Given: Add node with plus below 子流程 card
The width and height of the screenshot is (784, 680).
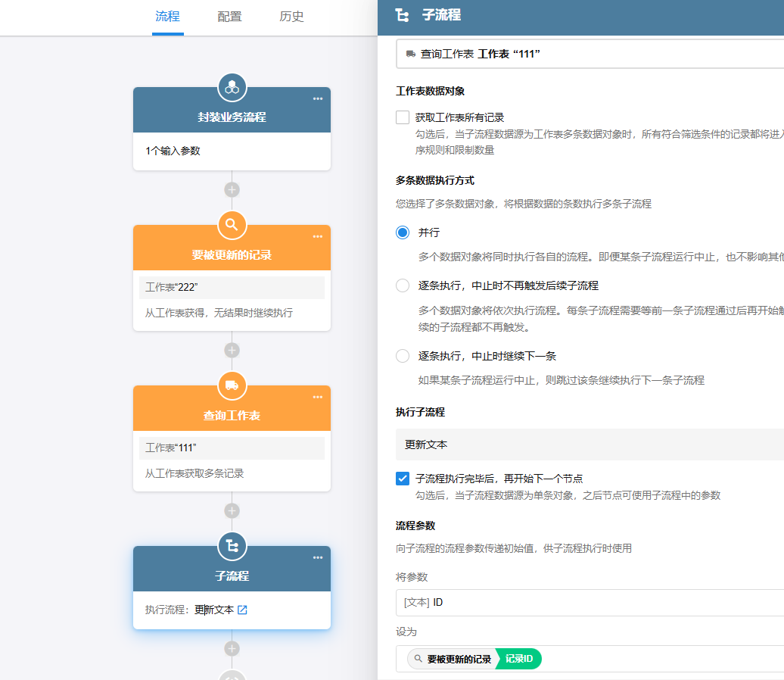Looking at the screenshot, I should click(x=232, y=648).
